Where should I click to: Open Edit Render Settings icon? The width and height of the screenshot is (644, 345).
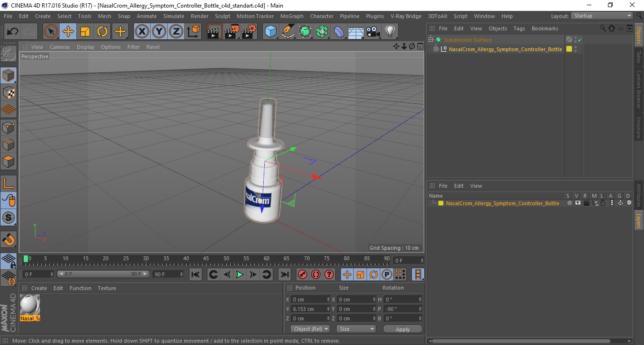249,32
